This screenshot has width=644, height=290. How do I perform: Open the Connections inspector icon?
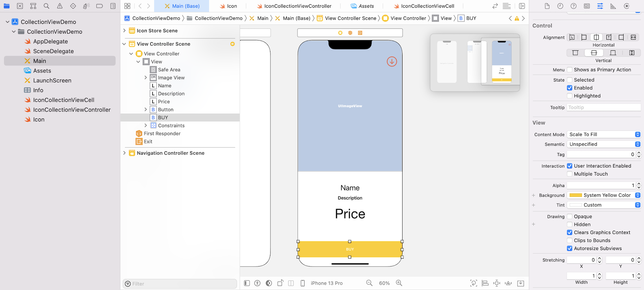(627, 6)
